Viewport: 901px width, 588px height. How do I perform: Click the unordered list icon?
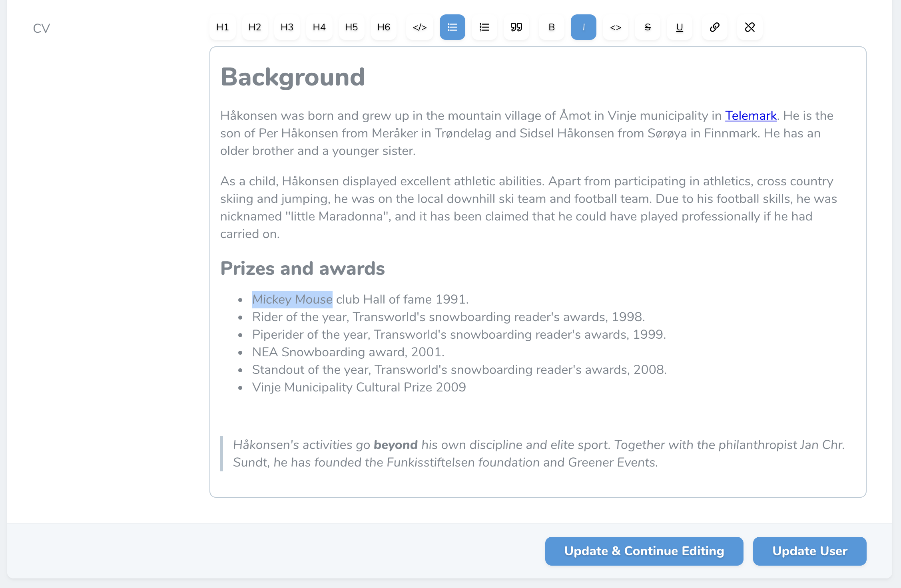click(452, 28)
